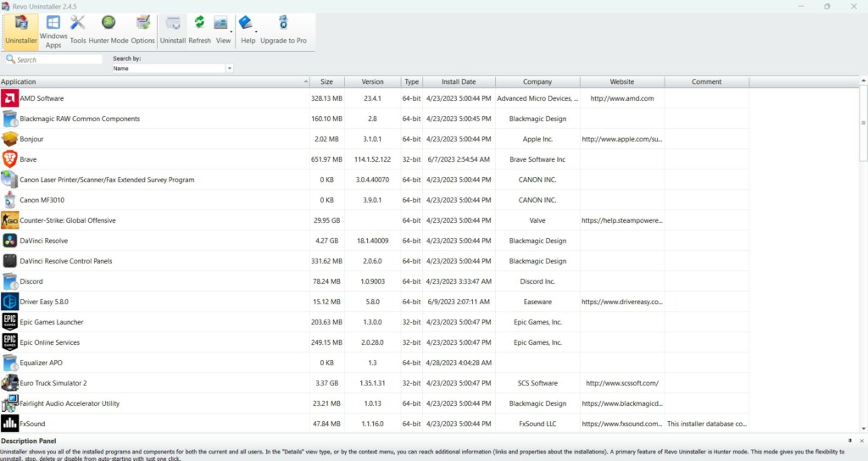The height and width of the screenshot is (461, 868).
Task: Open the View toolbar dropdown
Action: [x=223, y=30]
